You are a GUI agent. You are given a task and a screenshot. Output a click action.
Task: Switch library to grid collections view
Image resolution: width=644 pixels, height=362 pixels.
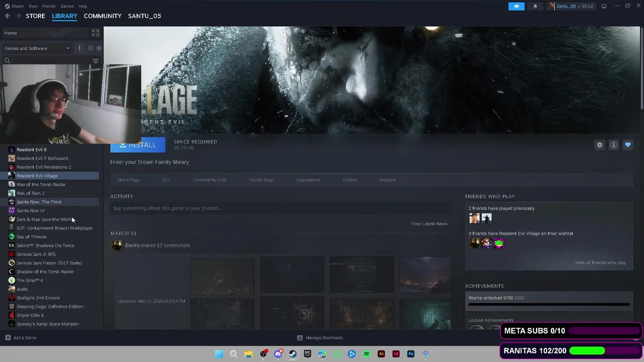(x=95, y=33)
